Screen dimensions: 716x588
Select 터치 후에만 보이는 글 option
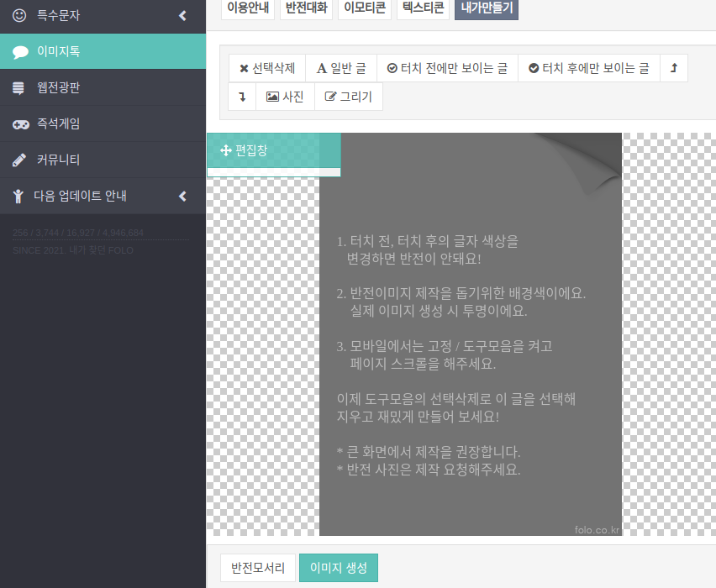click(588, 68)
